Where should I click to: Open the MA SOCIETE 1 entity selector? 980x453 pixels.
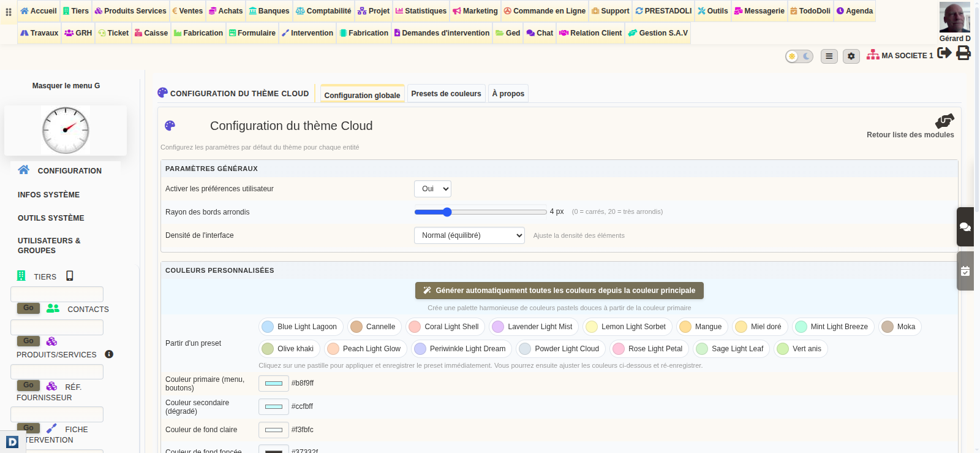(900, 56)
